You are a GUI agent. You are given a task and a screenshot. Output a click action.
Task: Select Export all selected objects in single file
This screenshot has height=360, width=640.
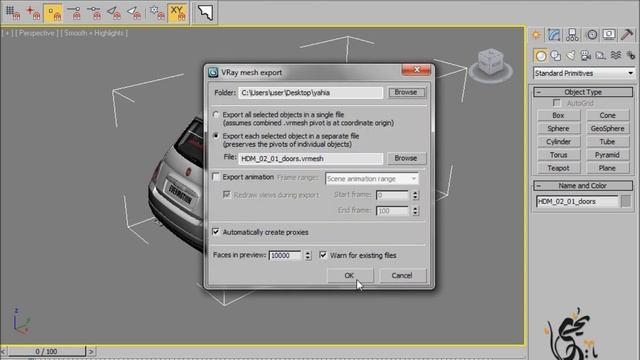point(216,115)
